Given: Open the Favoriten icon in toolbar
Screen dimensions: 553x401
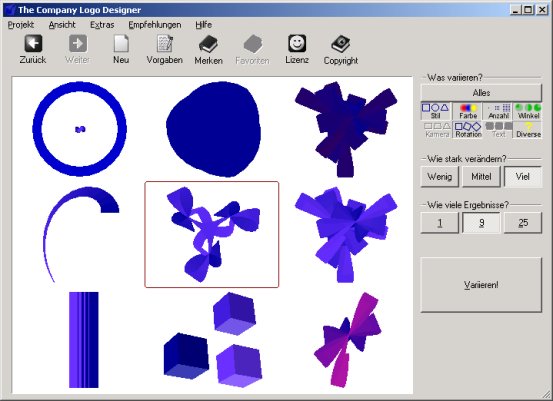Looking at the screenshot, I should pos(253,44).
